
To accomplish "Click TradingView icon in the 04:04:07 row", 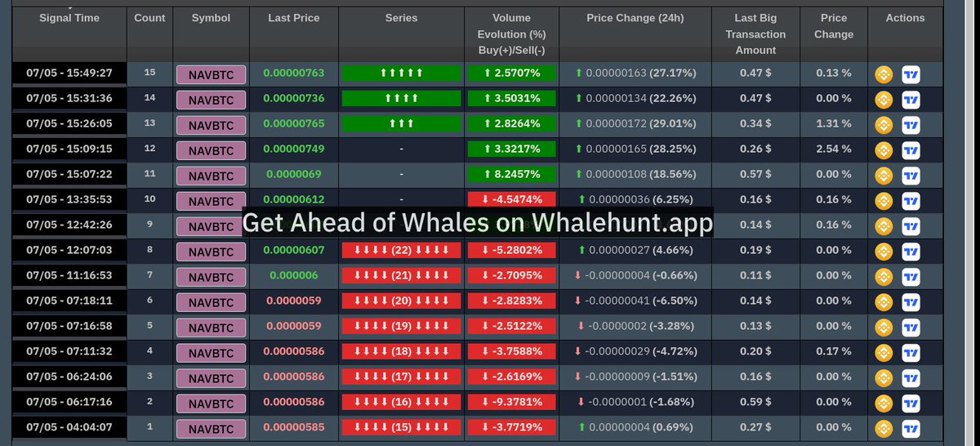I will (x=911, y=429).
